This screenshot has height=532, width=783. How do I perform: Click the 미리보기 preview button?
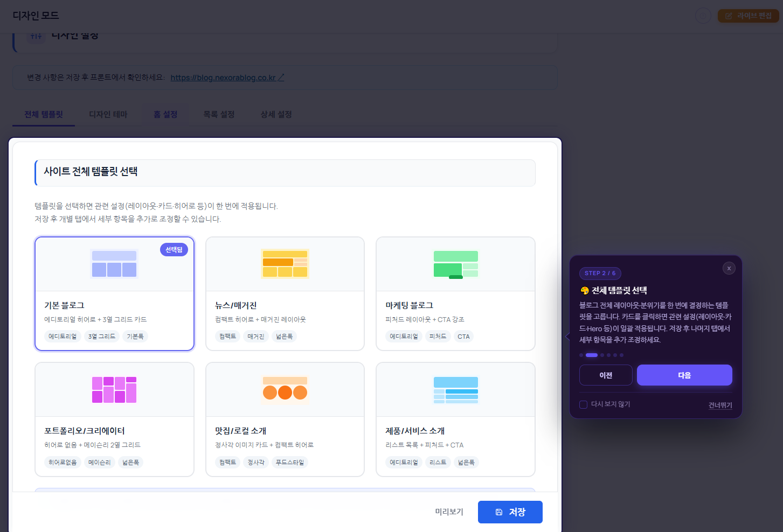(x=449, y=512)
